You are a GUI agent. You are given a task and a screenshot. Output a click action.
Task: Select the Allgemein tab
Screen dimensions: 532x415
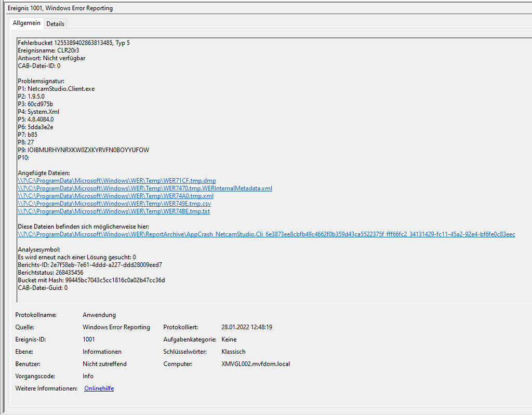pyautogui.click(x=26, y=23)
